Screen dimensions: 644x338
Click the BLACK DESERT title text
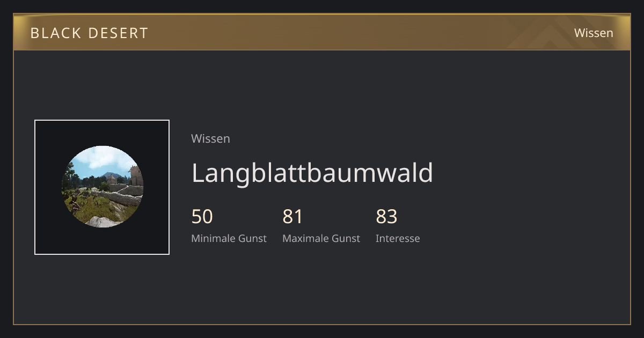coord(89,33)
